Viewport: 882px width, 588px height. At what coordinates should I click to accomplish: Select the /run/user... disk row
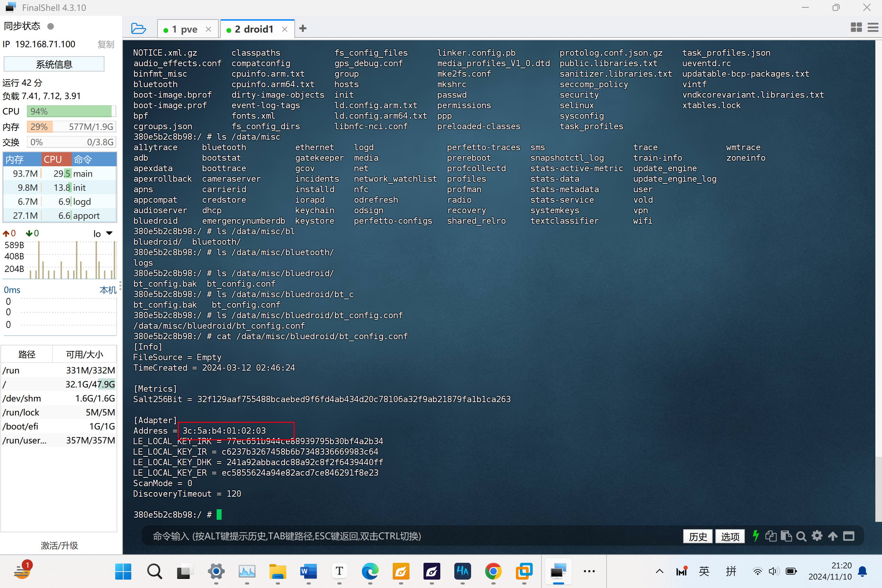(59, 440)
